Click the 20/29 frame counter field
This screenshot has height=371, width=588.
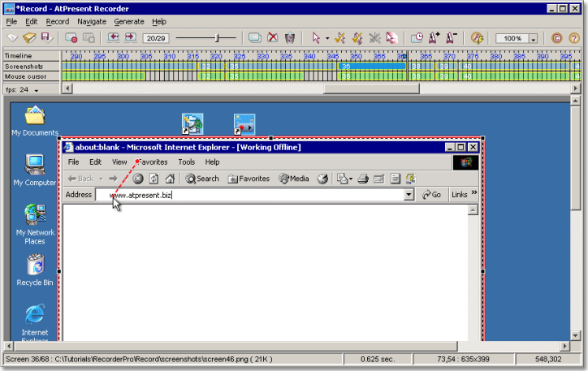[x=156, y=38]
